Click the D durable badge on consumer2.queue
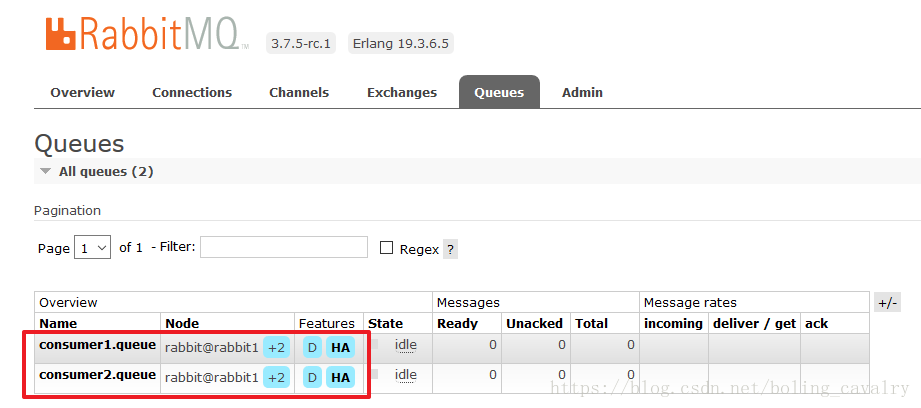The height and width of the screenshot is (408, 921). pyautogui.click(x=312, y=377)
